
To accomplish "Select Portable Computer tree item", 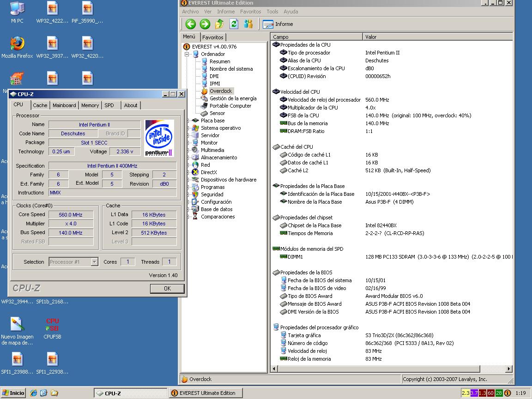I will point(230,106).
